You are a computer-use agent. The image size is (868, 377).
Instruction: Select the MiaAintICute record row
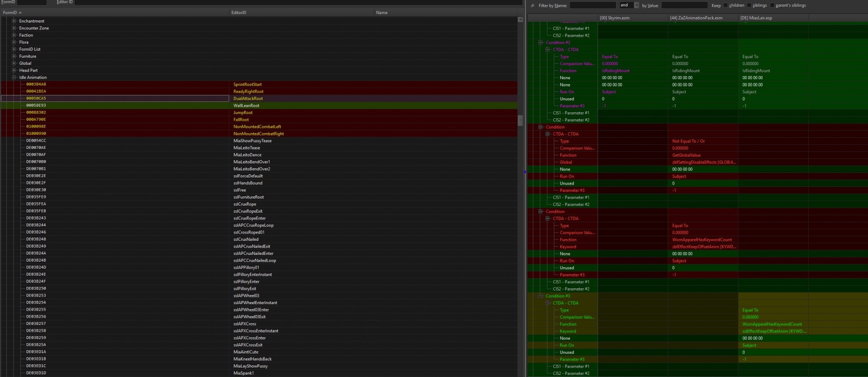(x=259, y=352)
